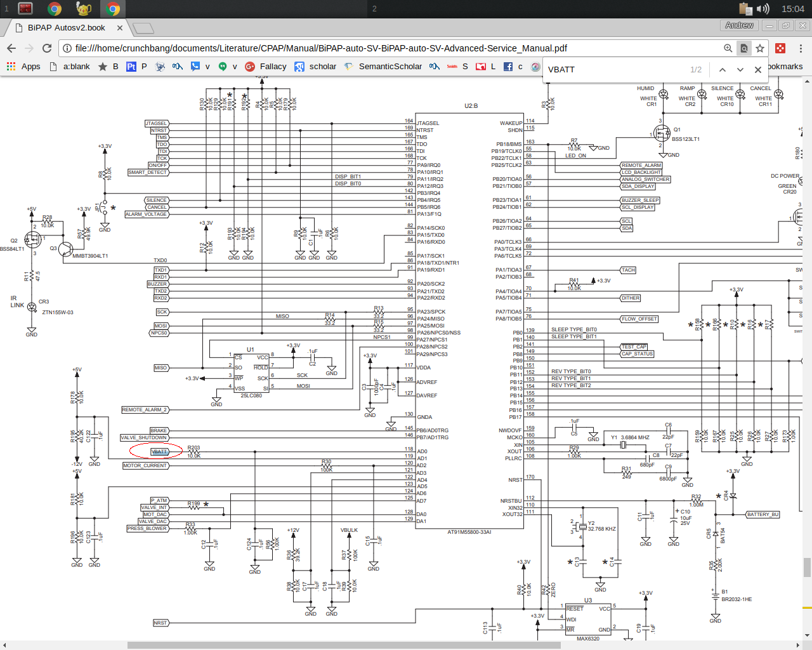The width and height of the screenshot is (812, 650).
Task: Click the find-in-page icon in address bar
Action: [x=744, y=48]
